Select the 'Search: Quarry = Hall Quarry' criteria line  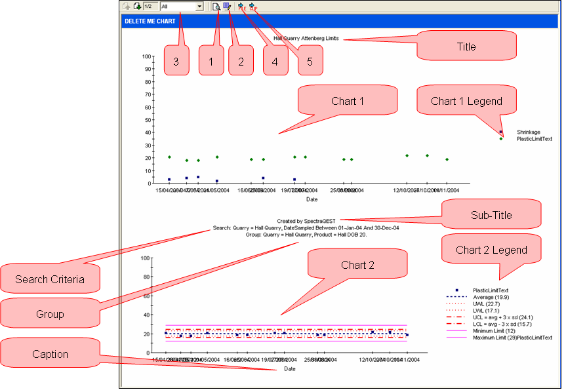pos(306,227)
